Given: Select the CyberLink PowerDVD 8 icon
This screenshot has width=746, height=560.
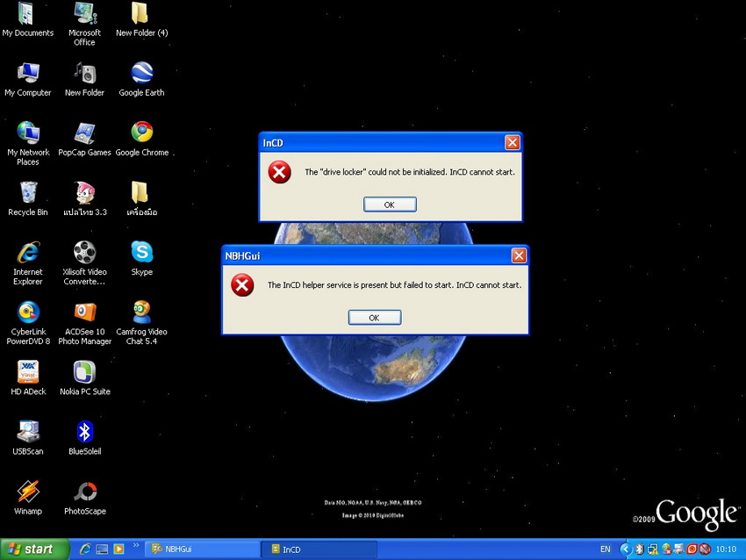Looking at the screenshot, I should click(27, 323).
